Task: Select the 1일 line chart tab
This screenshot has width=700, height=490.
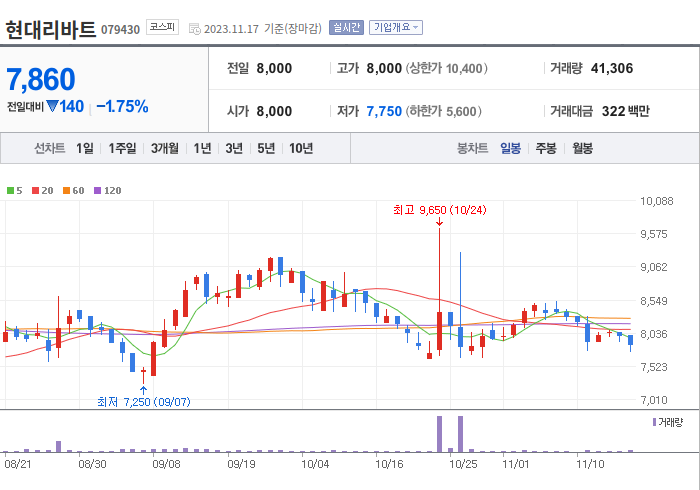Action: click(x=85, y=148)
